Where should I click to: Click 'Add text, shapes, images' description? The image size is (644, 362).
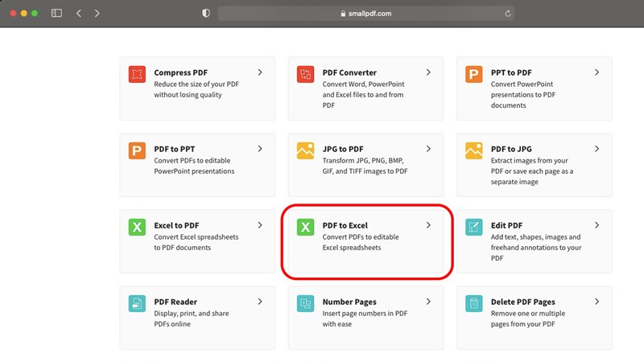(536, 248)
